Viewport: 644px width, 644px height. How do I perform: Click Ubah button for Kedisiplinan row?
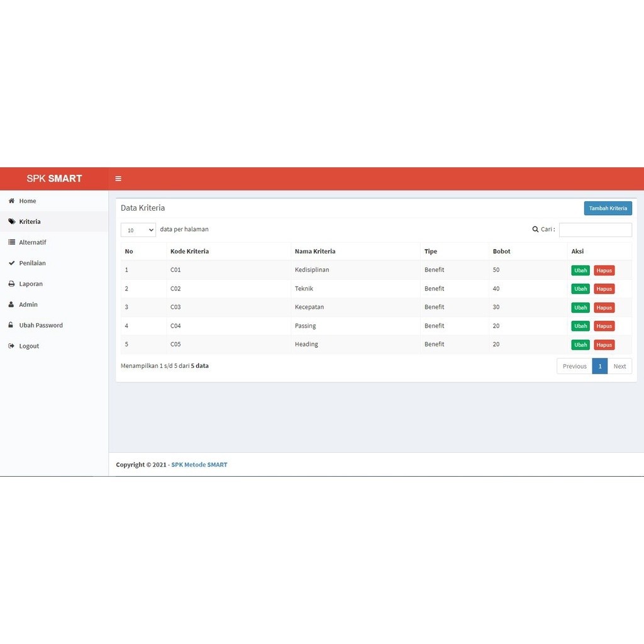point(580,270)
